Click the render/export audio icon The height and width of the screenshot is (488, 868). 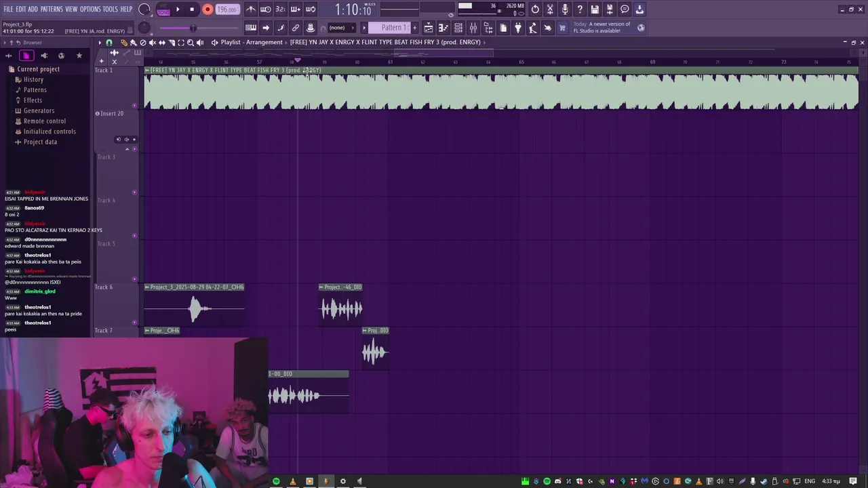coord(610,9)
